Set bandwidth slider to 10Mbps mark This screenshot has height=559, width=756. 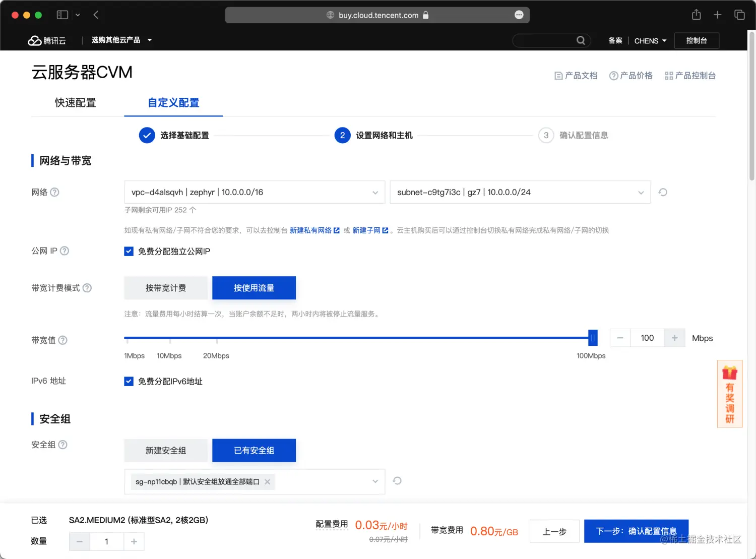170,338
